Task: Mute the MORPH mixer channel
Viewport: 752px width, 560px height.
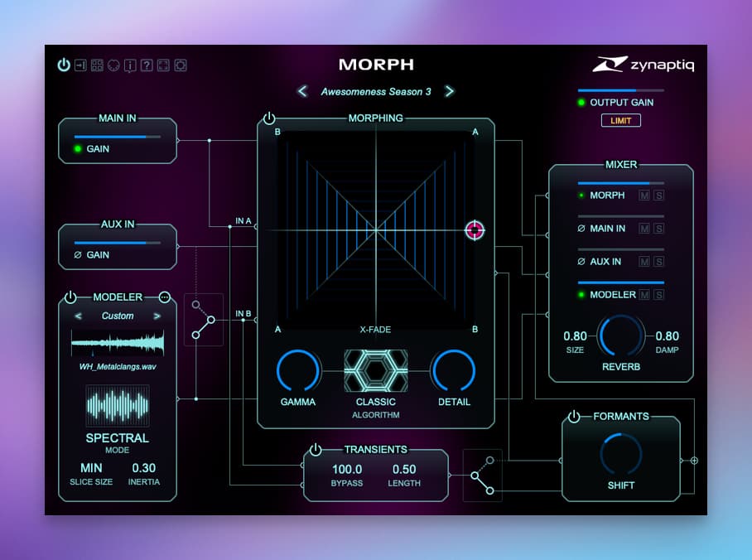Action: click(644, 196)
